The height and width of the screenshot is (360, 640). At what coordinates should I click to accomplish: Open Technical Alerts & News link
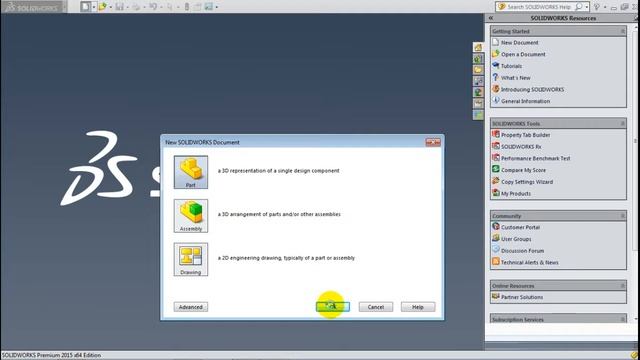tap(530, 263)
